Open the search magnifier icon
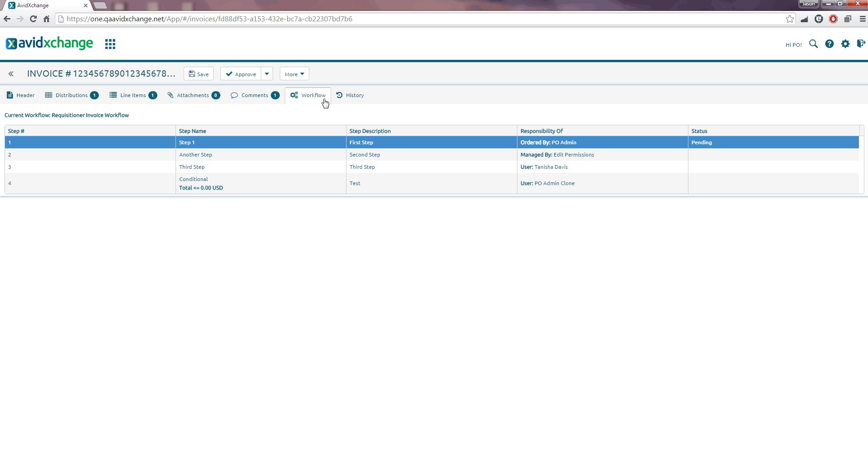This screenshot has width=868, height=470. (x=814, y=44)
